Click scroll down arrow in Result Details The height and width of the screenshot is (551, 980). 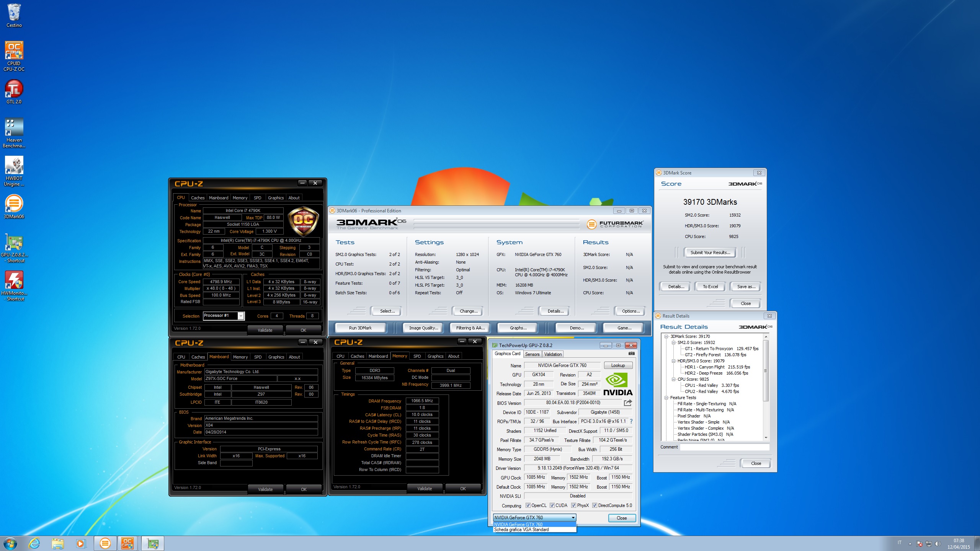coord(766,437)
